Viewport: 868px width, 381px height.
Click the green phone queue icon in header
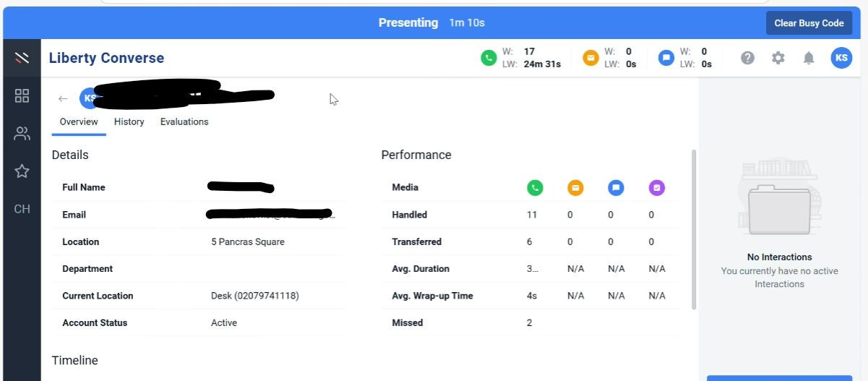click(x=489, y=58)
